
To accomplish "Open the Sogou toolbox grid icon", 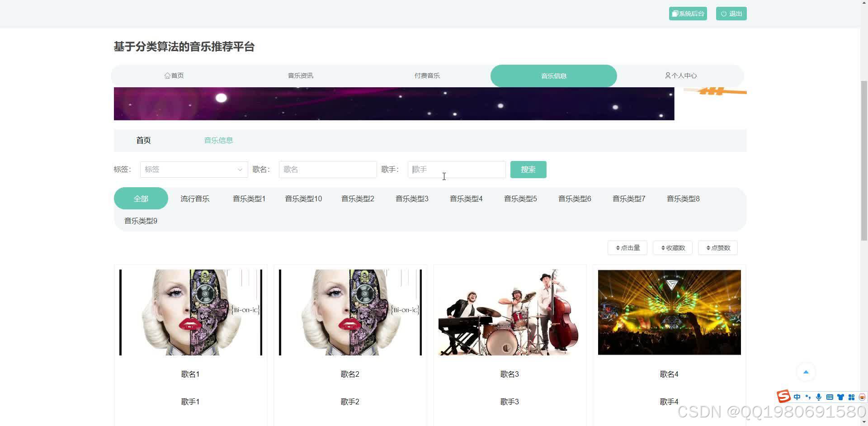I will tap(852, 397).
